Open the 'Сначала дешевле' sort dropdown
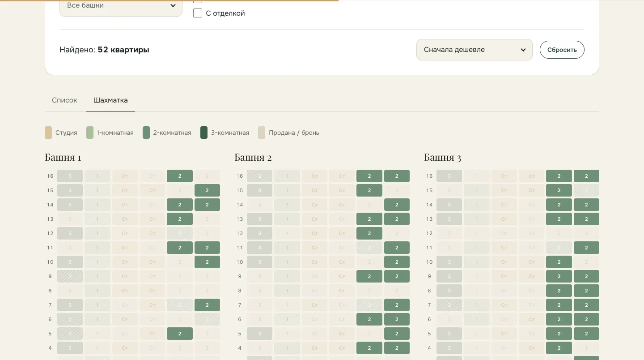Image resolution: width=644 pixels, height=360 pixels. (x=474, y=50)
